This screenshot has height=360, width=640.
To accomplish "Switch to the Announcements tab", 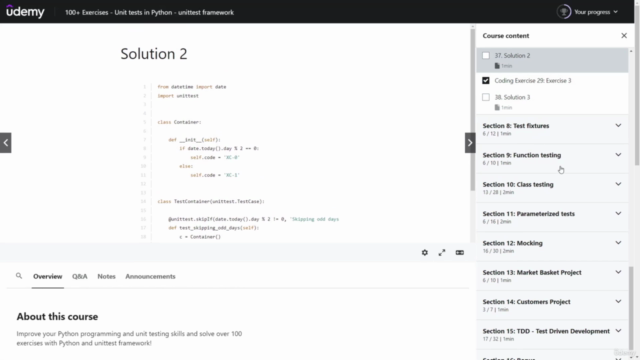I will click(150, 276).
